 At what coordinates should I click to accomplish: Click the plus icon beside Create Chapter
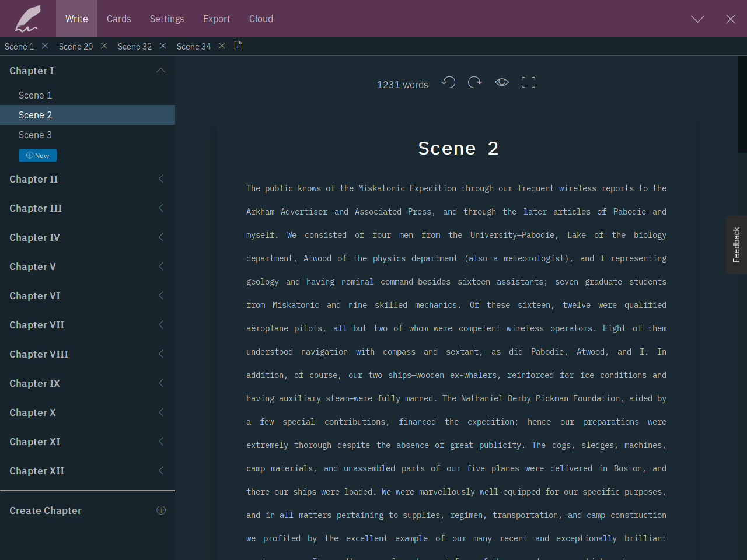161,510
